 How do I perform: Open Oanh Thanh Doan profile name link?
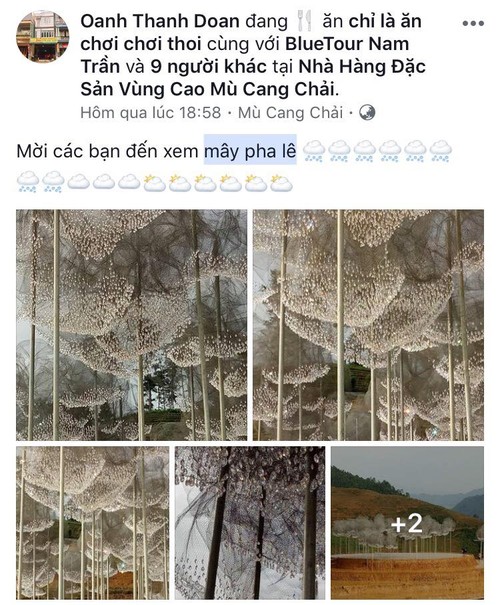[160, 21]
